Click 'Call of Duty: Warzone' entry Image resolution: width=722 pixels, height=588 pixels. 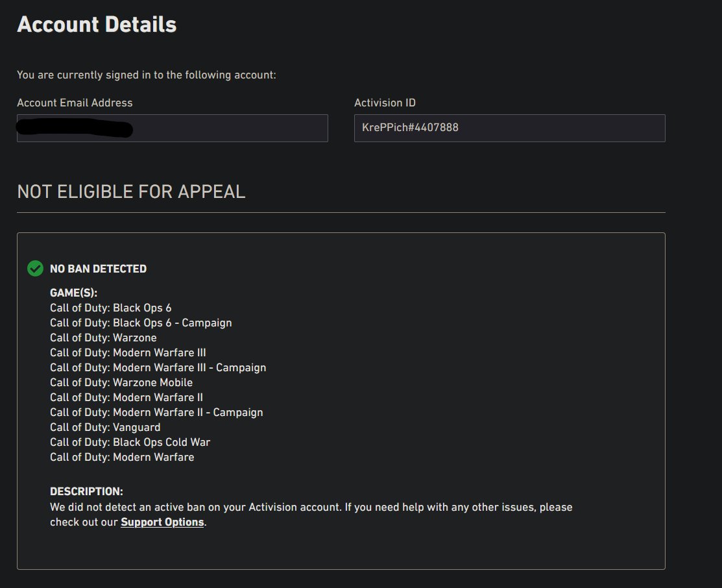tap(103, 337)
